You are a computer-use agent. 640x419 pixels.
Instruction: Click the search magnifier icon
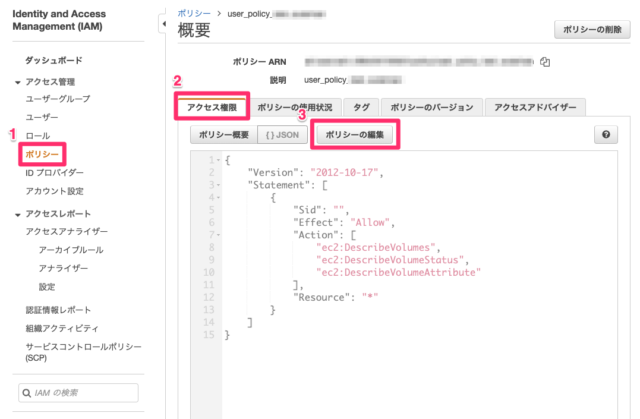(x=27, y=393)
